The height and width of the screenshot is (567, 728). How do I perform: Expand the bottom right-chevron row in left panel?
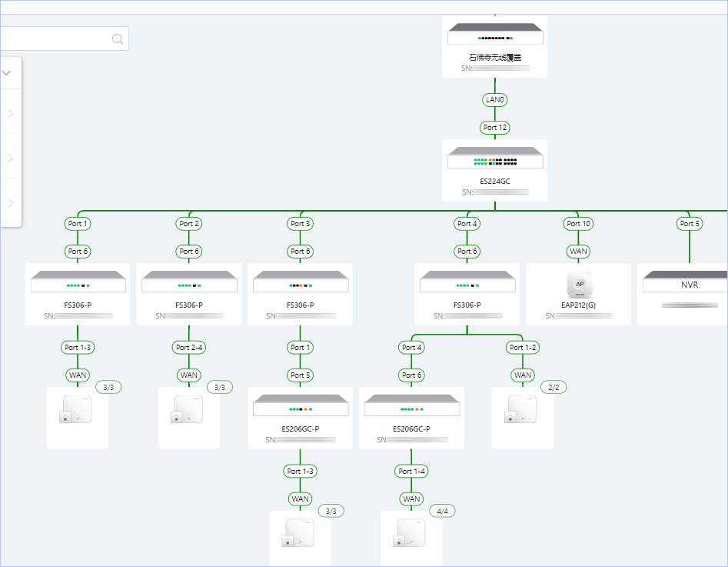[11, 202]
